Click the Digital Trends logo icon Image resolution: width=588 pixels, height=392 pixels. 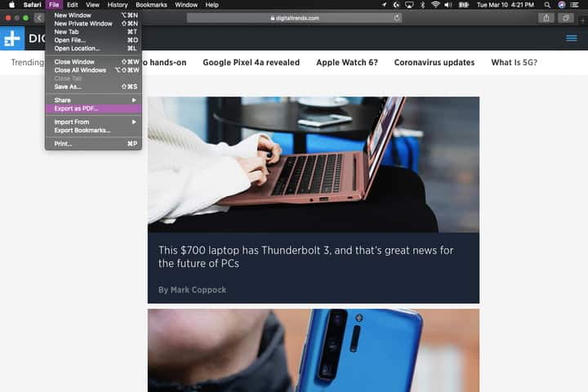12,38
